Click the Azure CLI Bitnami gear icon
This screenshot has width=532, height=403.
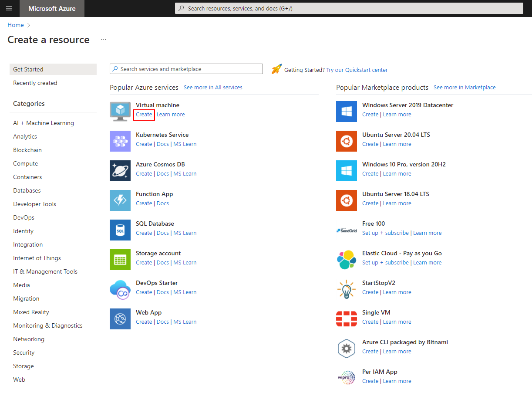coord(347,349)
